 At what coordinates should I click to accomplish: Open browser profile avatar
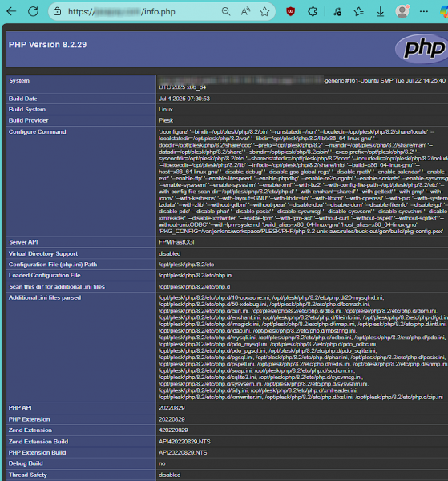click(402, 11)
